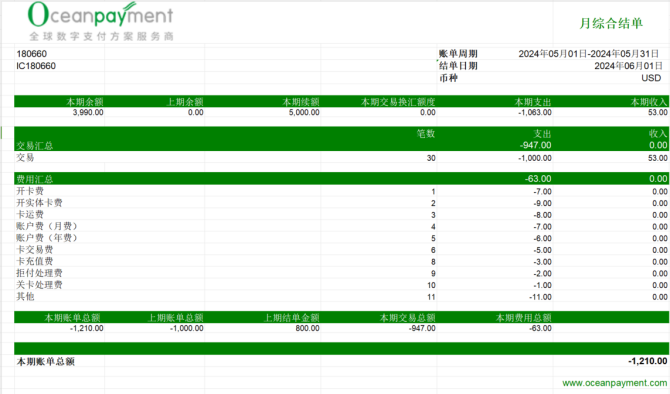
Task: Click the 本期支出 column header
Action: tap(533, 102)
